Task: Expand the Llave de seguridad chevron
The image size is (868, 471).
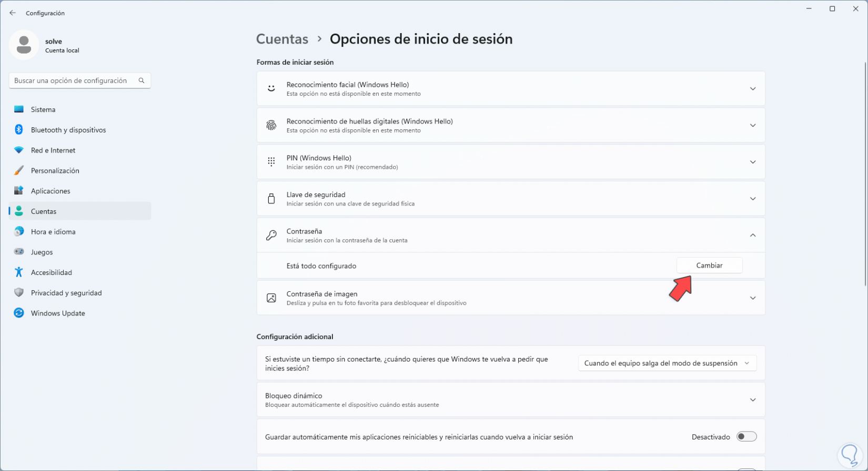Action: (753, 199)
